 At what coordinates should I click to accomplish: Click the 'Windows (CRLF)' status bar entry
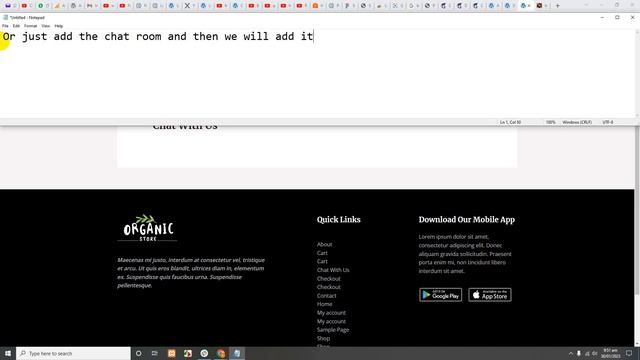pyautogui.click(x=577, y=122)
